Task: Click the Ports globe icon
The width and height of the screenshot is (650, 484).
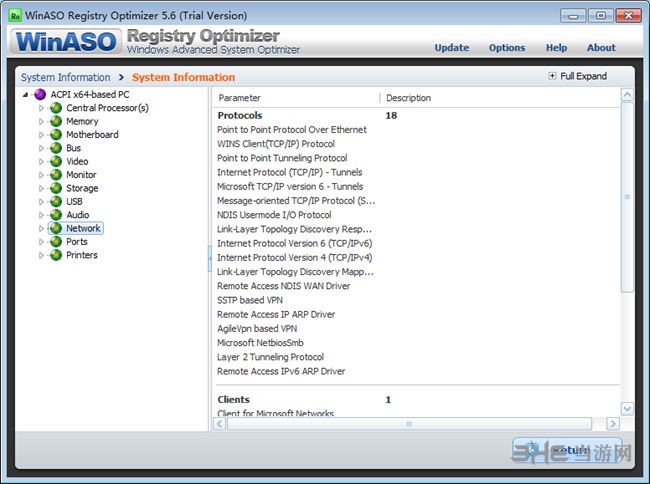Action: (x=56, y=242)
